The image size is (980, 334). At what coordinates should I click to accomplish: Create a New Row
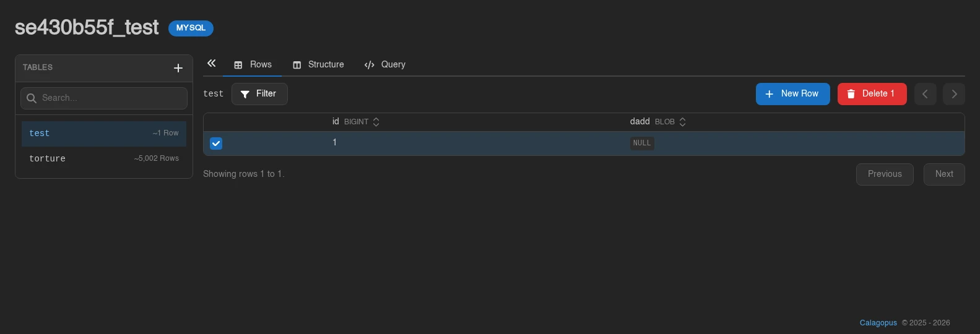tap(792, 94)
